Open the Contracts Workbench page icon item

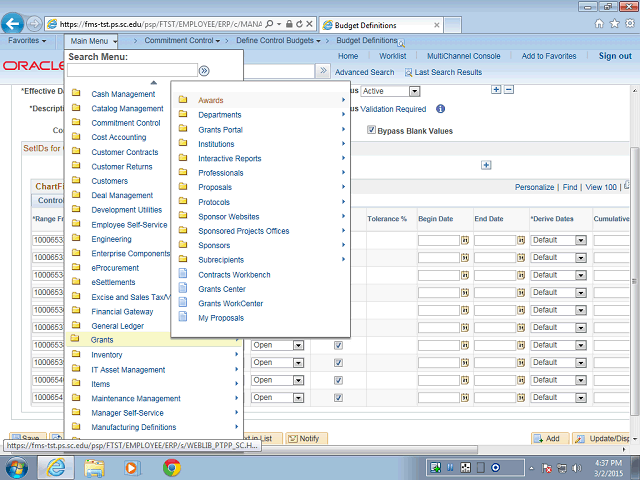[x=235, y=274]
